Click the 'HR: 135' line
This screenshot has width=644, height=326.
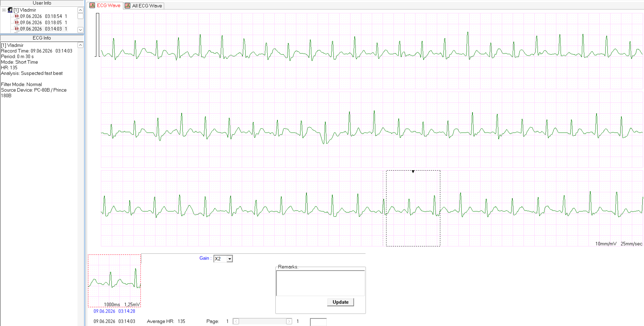pos(9,68)
